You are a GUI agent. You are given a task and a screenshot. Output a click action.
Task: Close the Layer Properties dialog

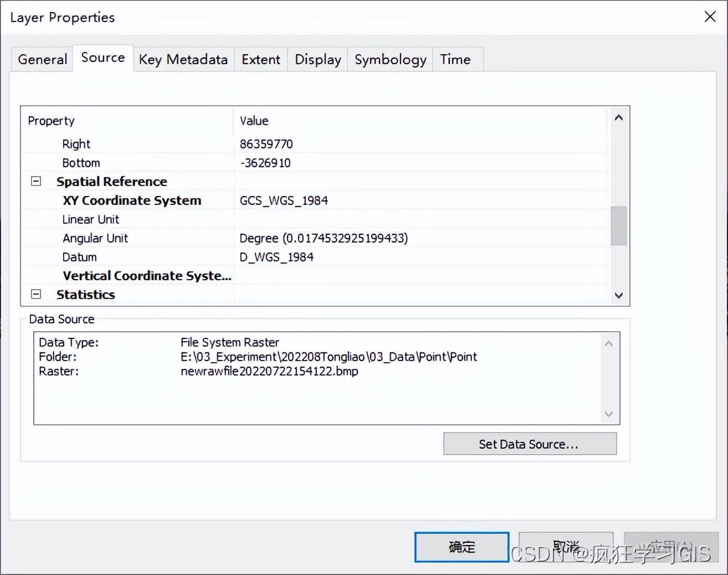point(710,17)
